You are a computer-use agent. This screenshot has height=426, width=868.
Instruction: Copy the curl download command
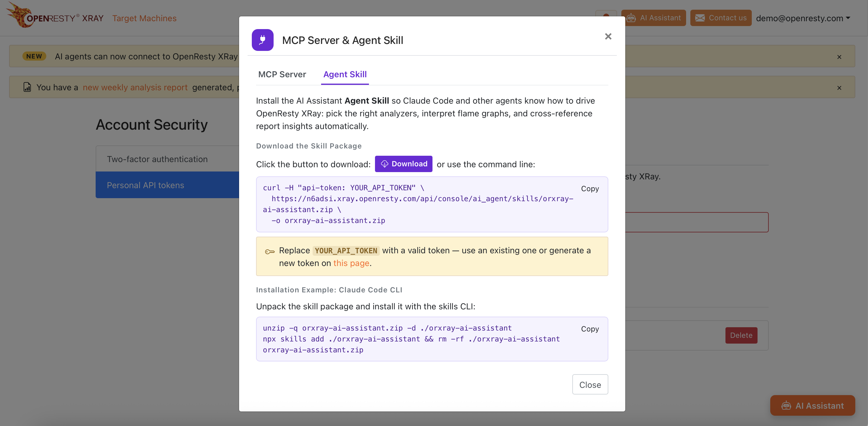point(590,188)
